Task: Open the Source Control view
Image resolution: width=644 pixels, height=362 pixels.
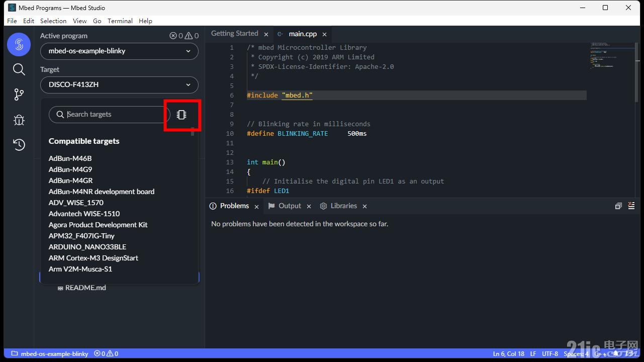Action: (19, 94)
